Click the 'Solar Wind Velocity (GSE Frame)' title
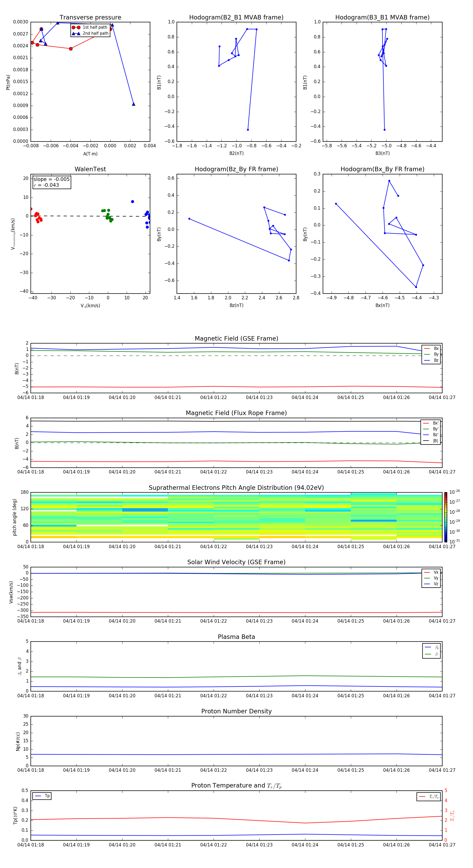The height and width of the screenshot is (868, 473). click(x=236, y=562)
